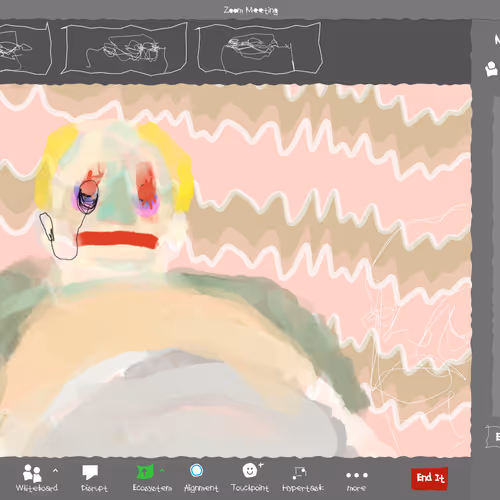This screenshot has height=500, width=500.
Task: Click the main speaker video area
Action: click(x=235, y=271)
